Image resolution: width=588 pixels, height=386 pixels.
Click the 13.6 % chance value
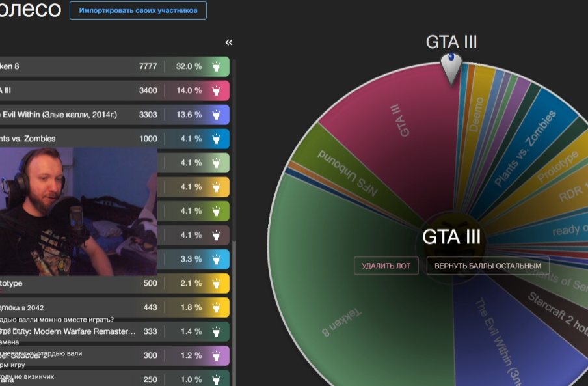189,115
